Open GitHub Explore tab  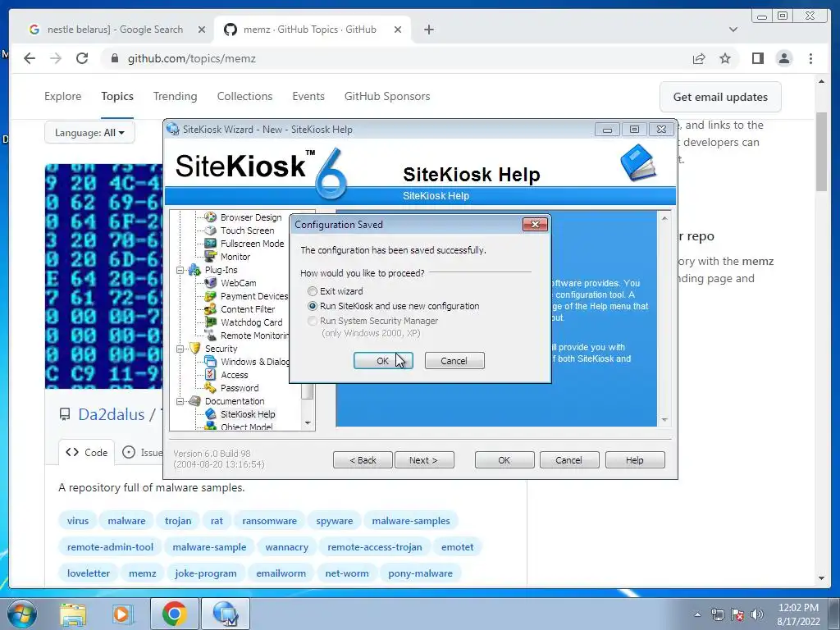pos(62,97)
